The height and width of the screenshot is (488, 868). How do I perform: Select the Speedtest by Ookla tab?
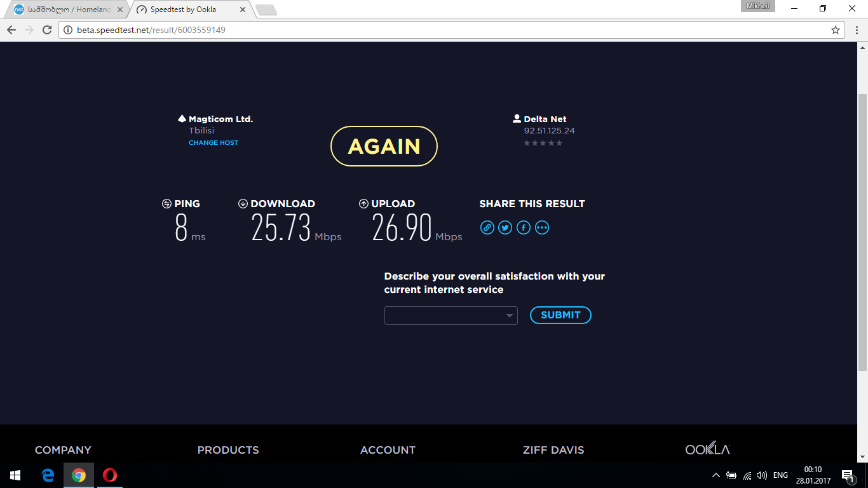(x=191, y=10)
